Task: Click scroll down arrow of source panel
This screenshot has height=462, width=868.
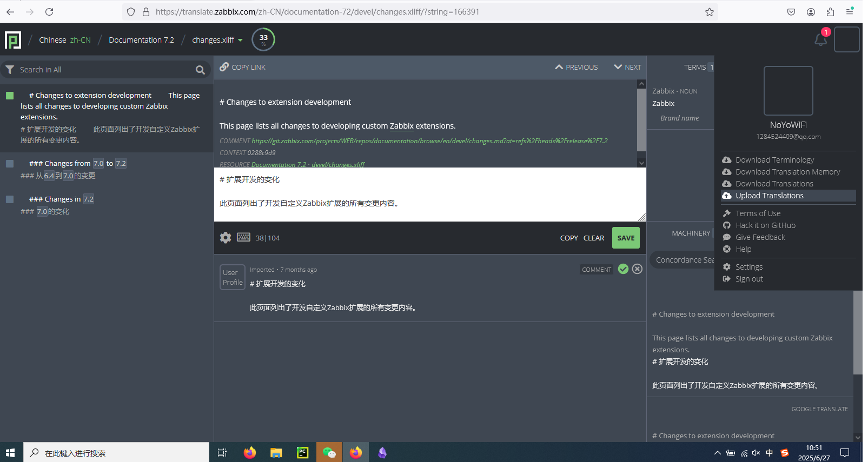Action: pyautogui.click(x=641, y=163)
